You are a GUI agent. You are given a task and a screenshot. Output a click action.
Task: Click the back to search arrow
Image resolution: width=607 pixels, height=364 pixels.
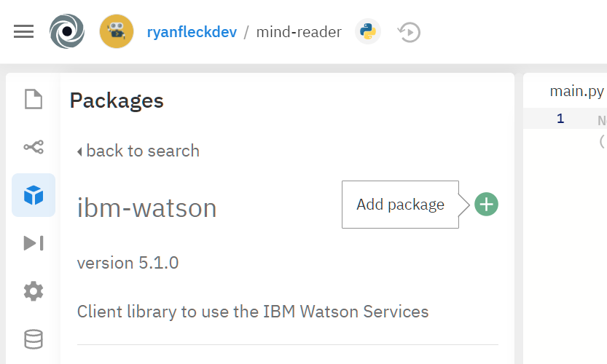tap(79, 151)
